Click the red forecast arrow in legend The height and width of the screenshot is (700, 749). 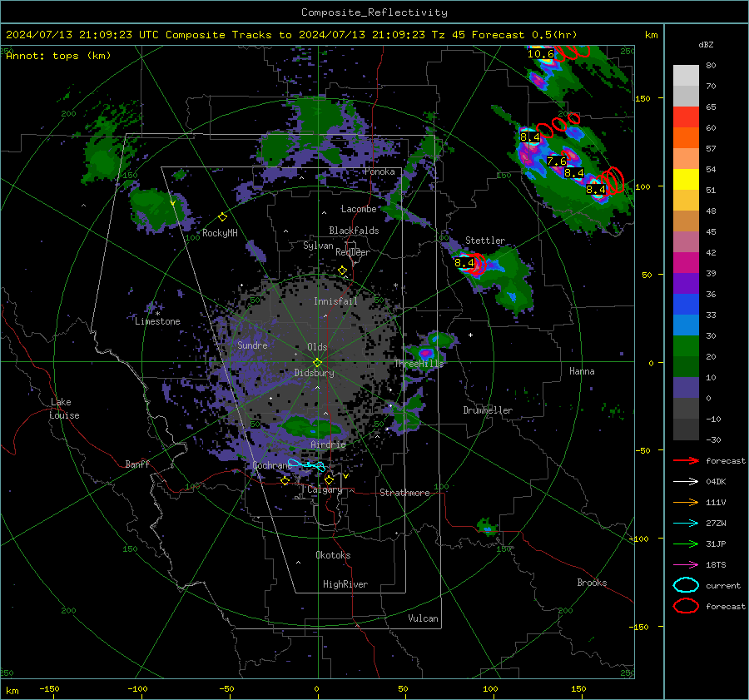[686, 460]
